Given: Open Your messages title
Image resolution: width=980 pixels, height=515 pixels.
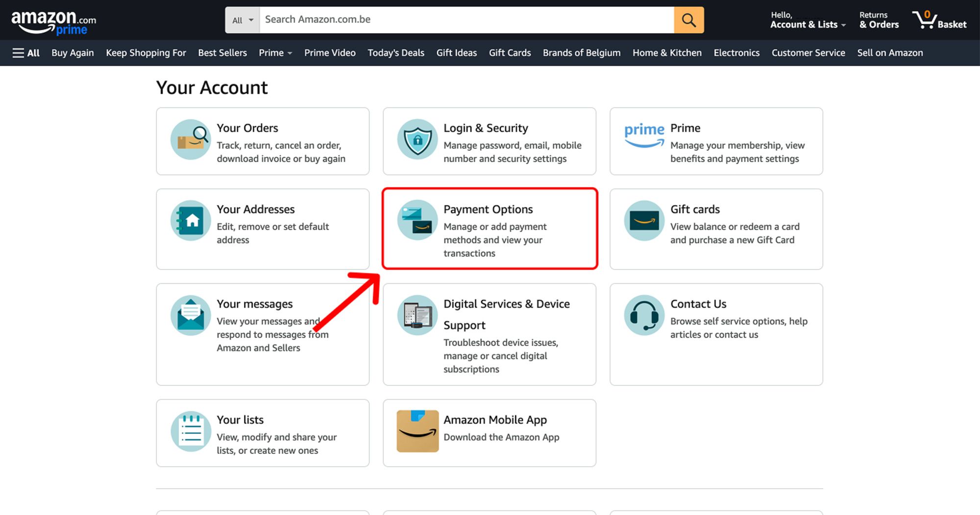Looking at the screenshot, I should point(255,304).
